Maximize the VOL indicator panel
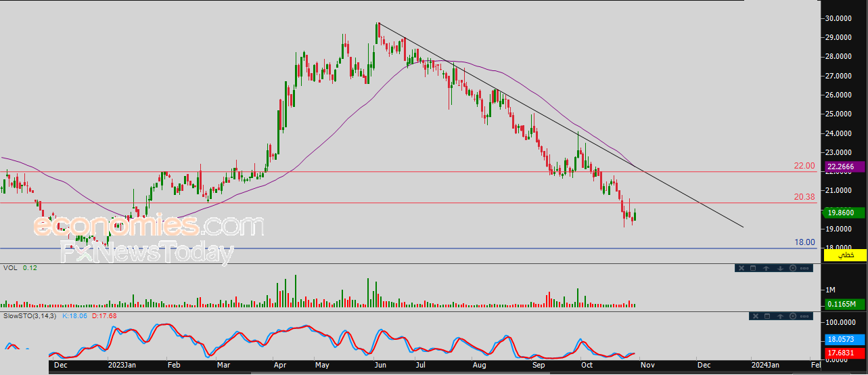Viewport: 868px width, 375px height. pyautogui.click(x=754, y=269)
